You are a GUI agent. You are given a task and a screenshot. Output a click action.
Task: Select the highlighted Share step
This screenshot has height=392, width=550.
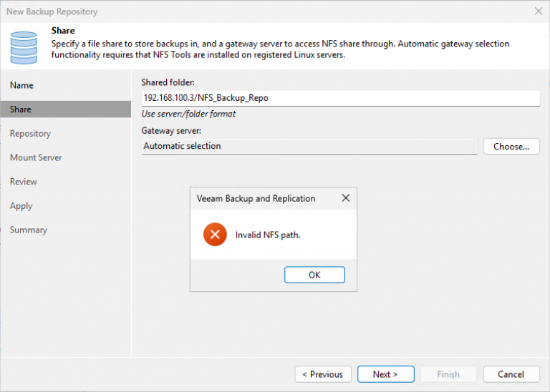[21, 109]
